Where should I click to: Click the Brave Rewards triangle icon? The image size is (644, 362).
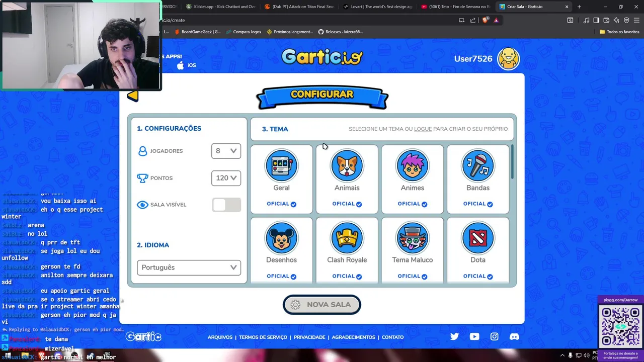[496, 20]
